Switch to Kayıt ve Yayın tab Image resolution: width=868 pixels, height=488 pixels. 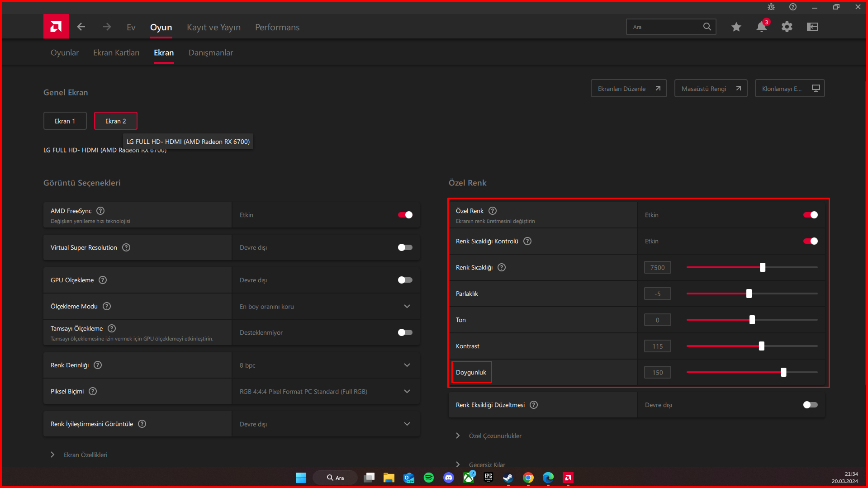[213, 27]
